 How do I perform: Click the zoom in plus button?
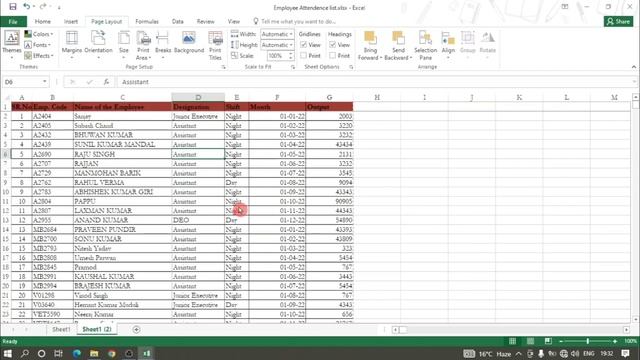[x=615, y=341]
